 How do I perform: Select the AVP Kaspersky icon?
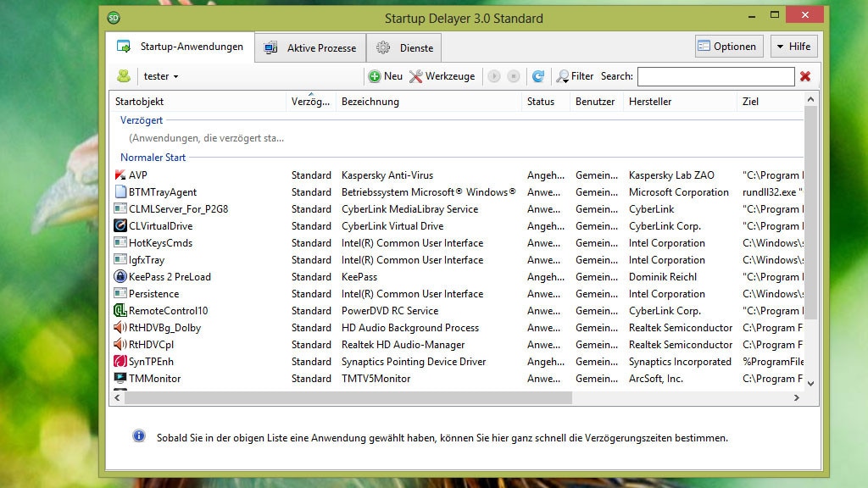tap(120, 175)
